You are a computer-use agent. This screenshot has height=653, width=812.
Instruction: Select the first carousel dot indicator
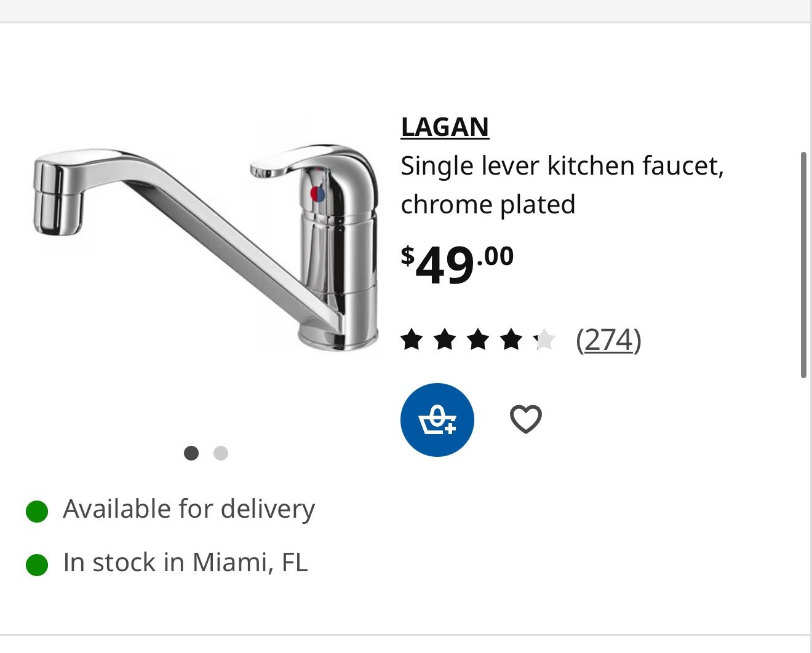point(191,453)
